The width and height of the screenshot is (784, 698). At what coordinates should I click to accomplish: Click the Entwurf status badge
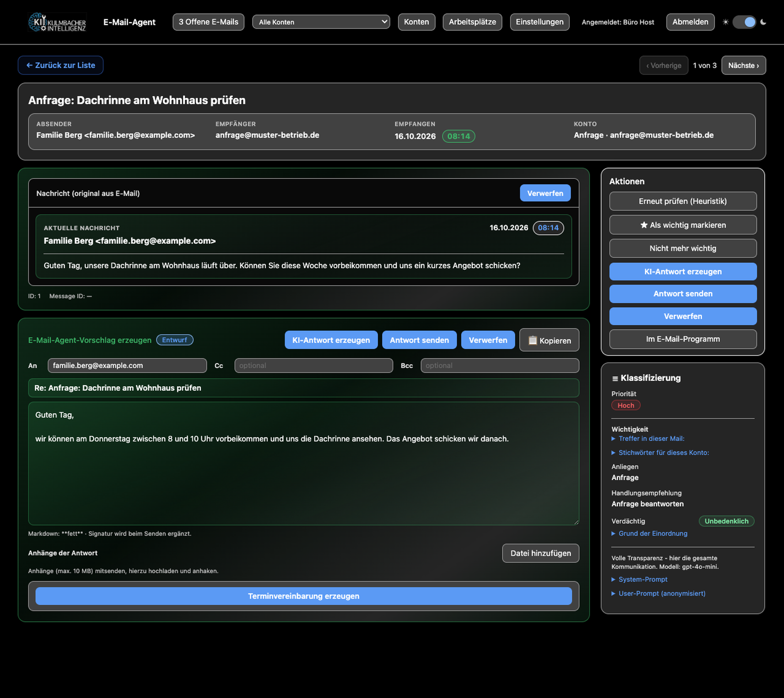(x=175, y=340)
